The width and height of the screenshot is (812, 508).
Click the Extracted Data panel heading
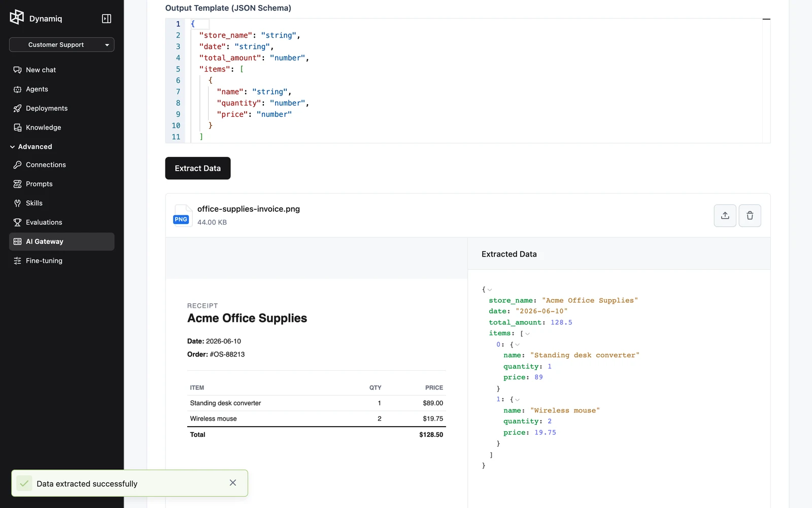[509, 254]
